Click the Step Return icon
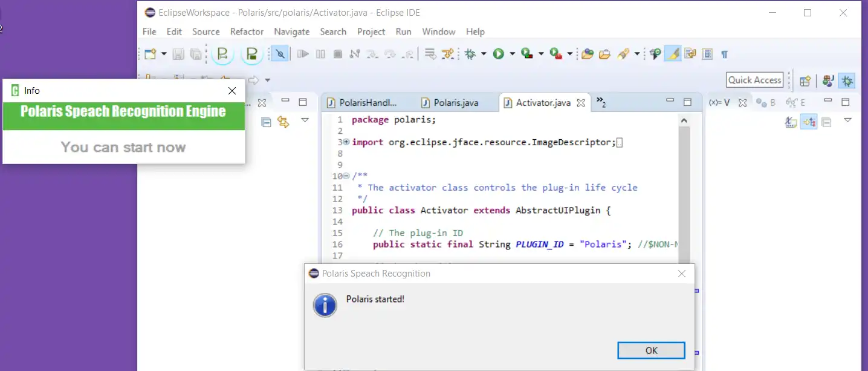The width and height of the screenshot is (868, 371). pos(408,54)
